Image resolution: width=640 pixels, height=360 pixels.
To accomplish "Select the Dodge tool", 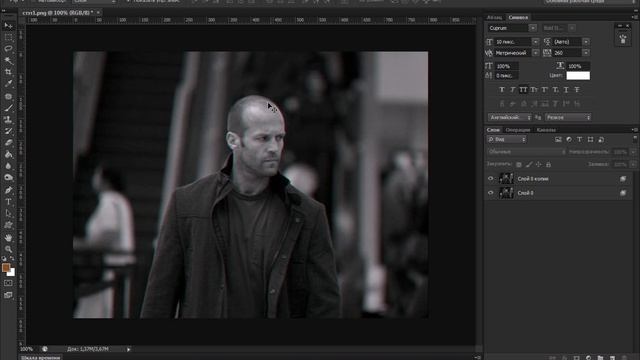I will [8, 178].
